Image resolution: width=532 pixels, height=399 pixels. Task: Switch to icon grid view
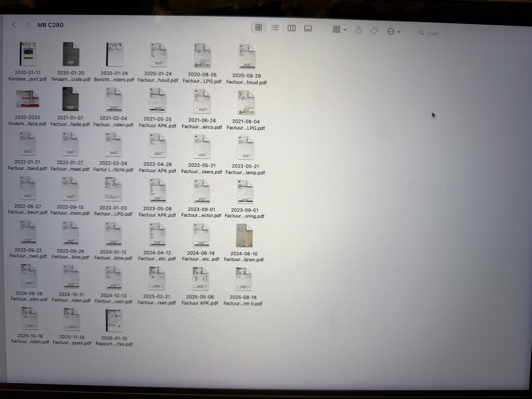point(258,28)
